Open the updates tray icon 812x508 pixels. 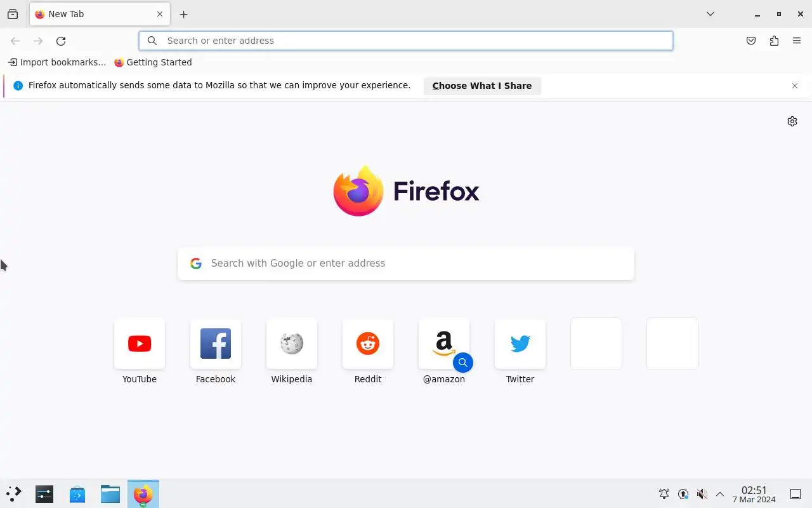point(683,494)
